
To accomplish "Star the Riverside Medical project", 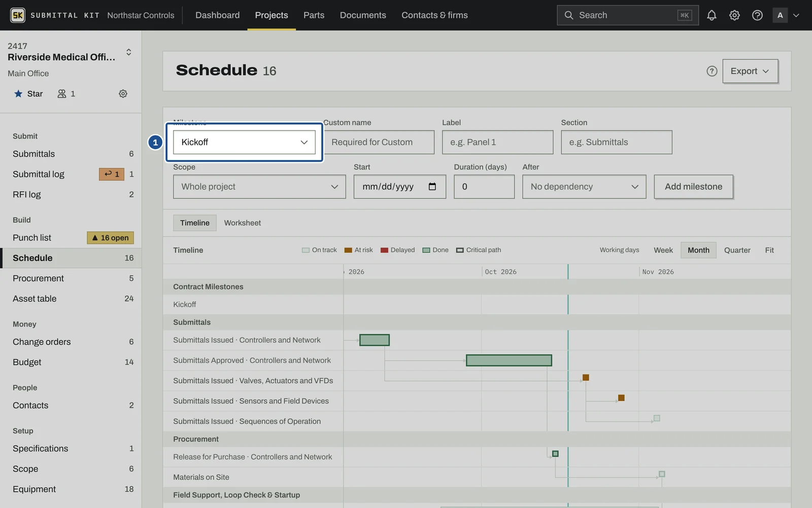I will point(28,93).
